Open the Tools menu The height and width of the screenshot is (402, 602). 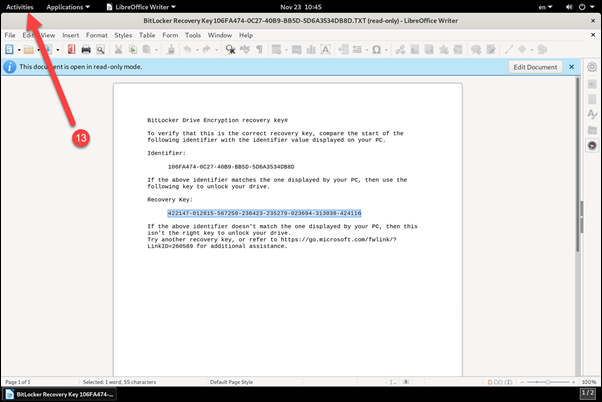tap(193, 35)
